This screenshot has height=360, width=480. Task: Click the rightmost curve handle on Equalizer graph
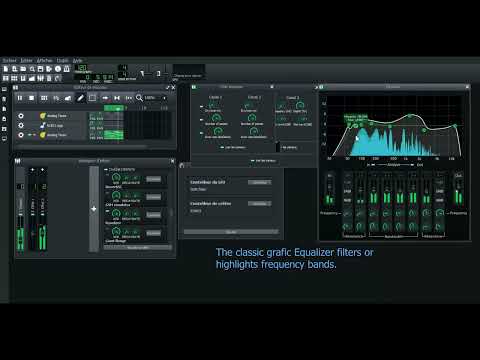tap(455, 126)
